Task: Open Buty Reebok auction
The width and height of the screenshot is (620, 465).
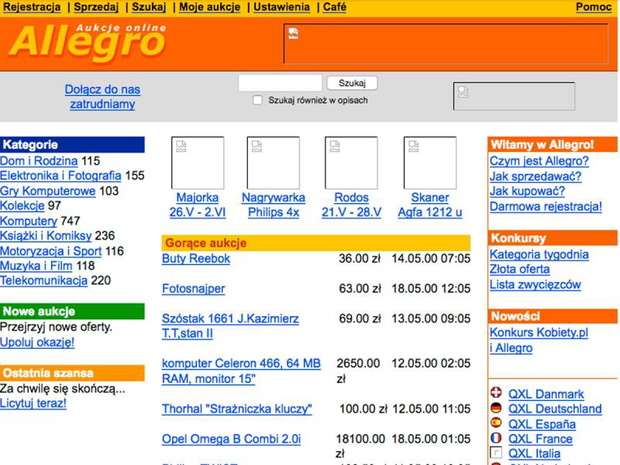Action: 196,259
